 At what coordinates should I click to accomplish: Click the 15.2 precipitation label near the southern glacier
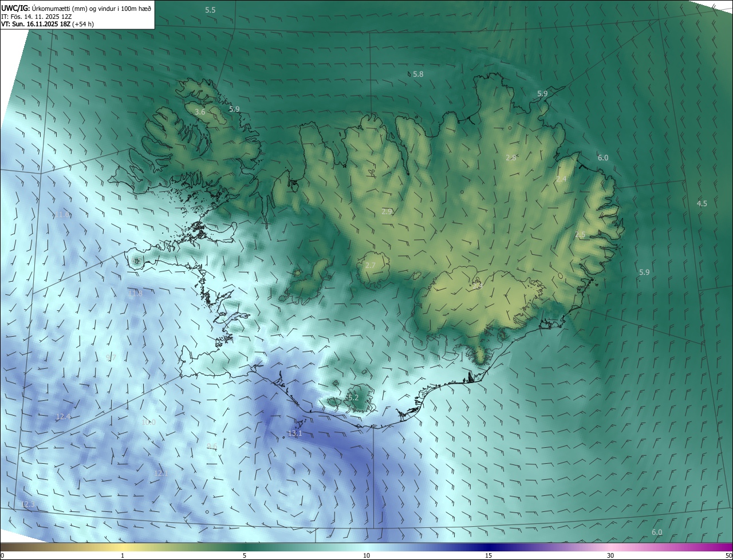pos(352,397)
